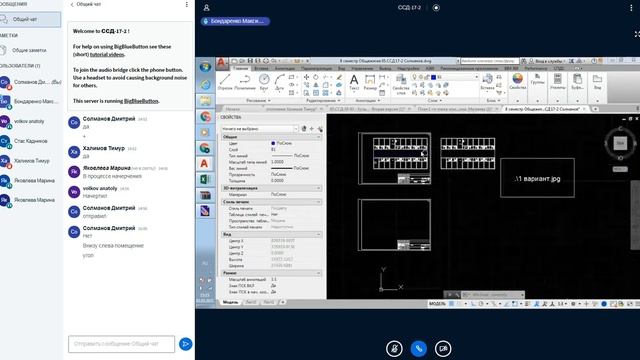Click the Rotate tool icon in Редактирование
Image resolution: width=640 pixels, height=360 pixels.
point(316,77)
